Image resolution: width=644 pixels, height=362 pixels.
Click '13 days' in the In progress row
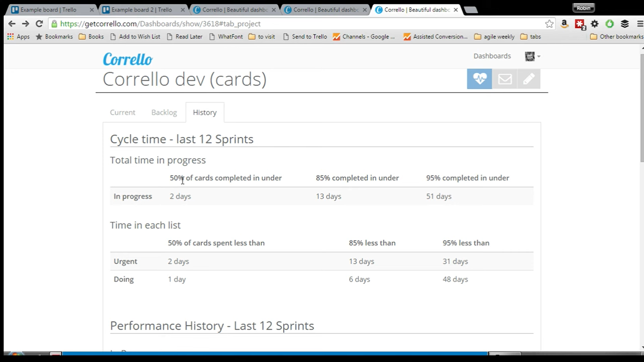(x=328, y=196)
